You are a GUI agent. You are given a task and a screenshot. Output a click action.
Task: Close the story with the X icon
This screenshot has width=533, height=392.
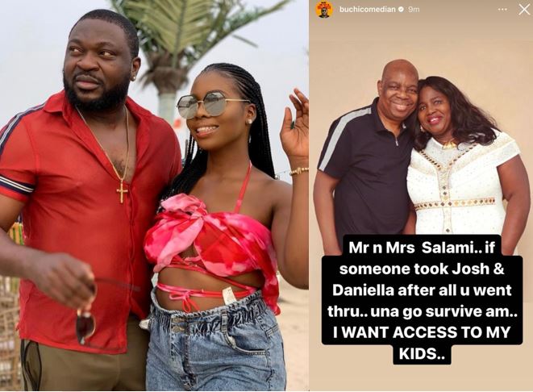tap(524, 10)
